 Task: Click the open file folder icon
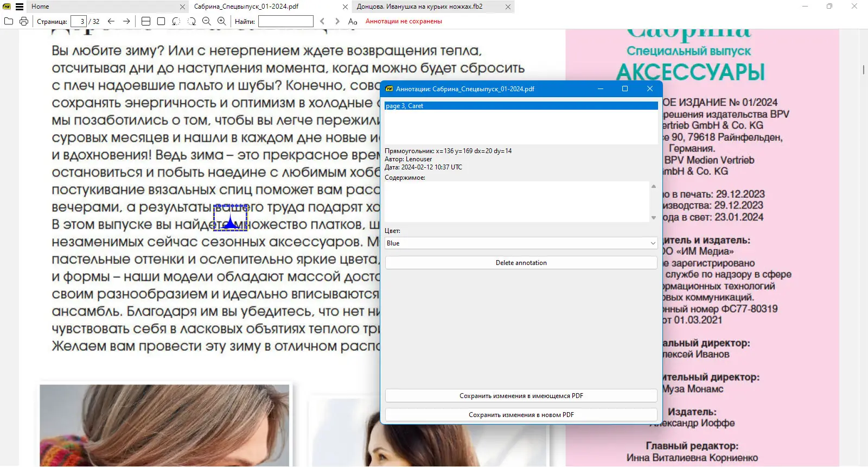8,21
